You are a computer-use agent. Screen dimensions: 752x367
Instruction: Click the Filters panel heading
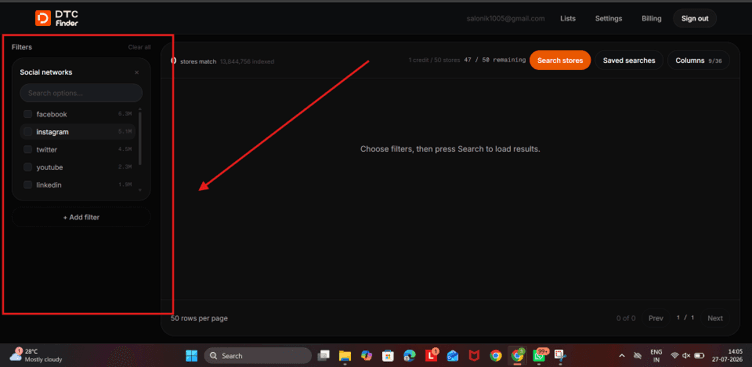point(22,47)
